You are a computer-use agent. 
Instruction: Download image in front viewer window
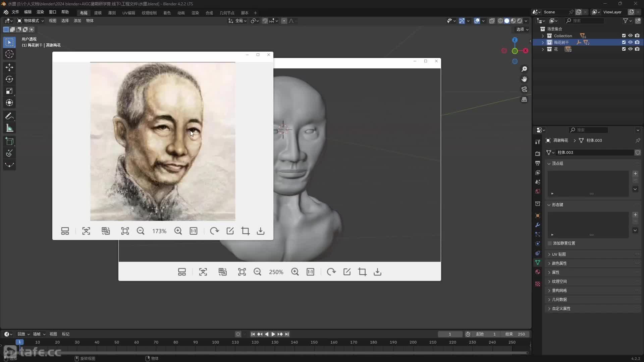click(261, 231)
